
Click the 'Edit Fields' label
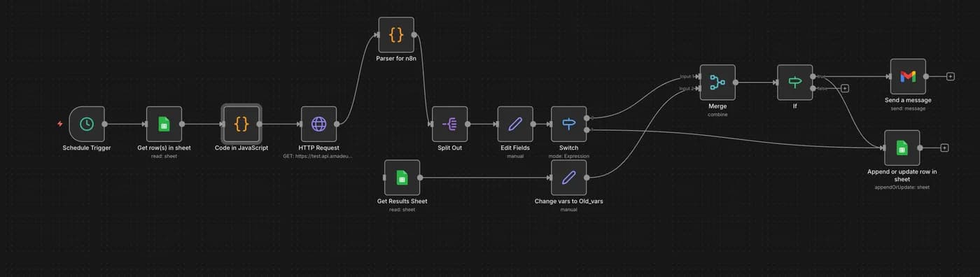coord(515,148)
